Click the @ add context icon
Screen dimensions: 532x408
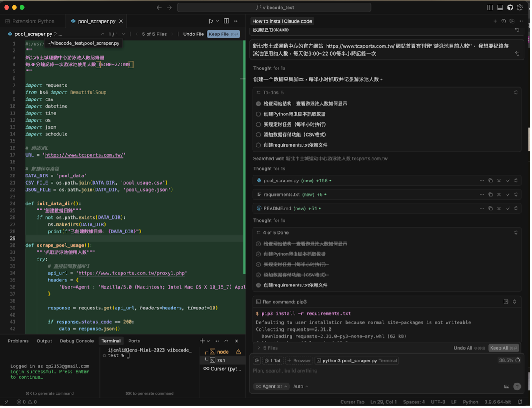click(257, 361)
